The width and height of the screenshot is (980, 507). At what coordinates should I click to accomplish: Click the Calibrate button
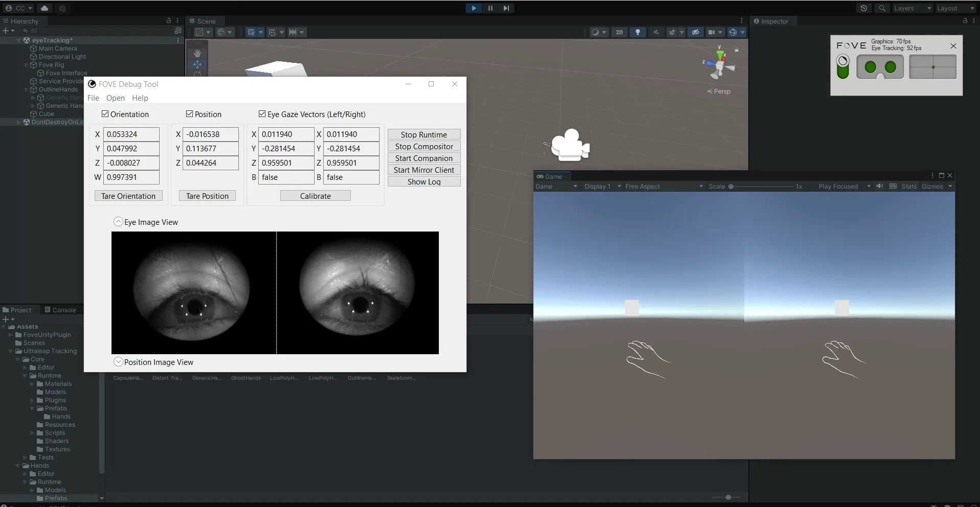click(315, 196)
